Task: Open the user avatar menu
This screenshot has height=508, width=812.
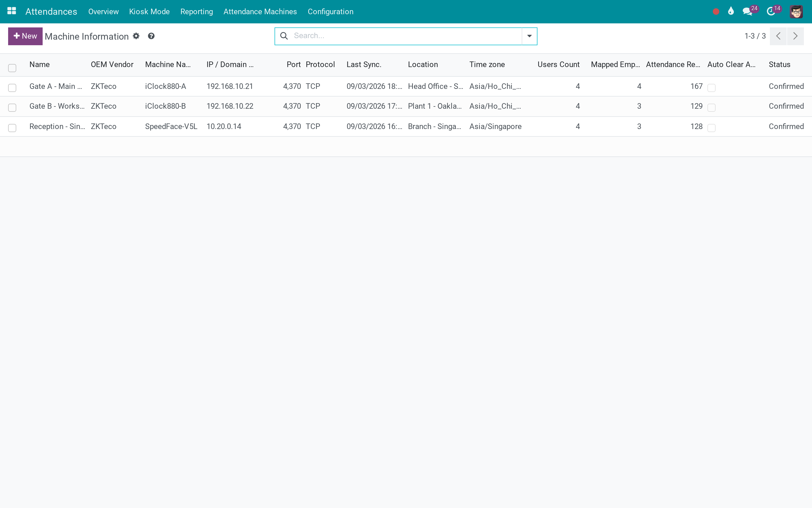Action: 796,12
